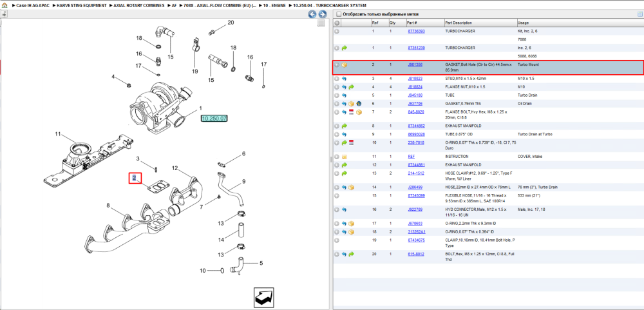
Task: Click the note icon in the REF row
Action: (x=344, y=157)
